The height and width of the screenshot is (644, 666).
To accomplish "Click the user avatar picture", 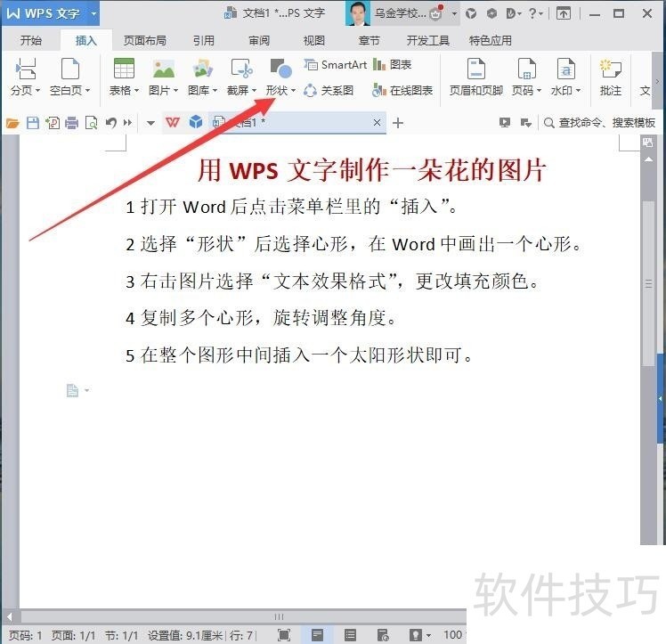I will point(357,13).
